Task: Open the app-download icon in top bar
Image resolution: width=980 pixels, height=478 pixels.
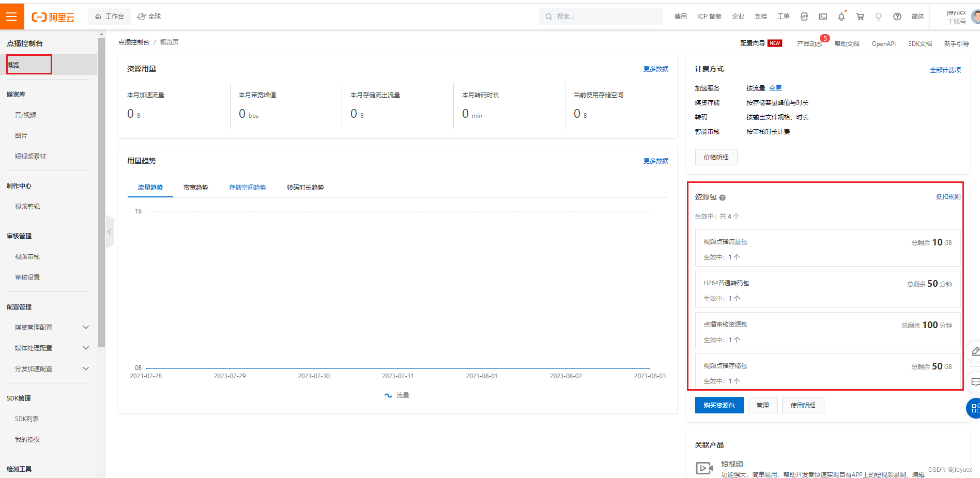Action: click(x=804, y=17)
